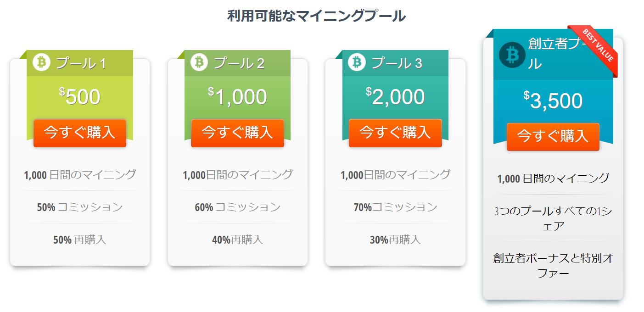
Task: Click the 40%再購入 line
Action: [237, 240]
